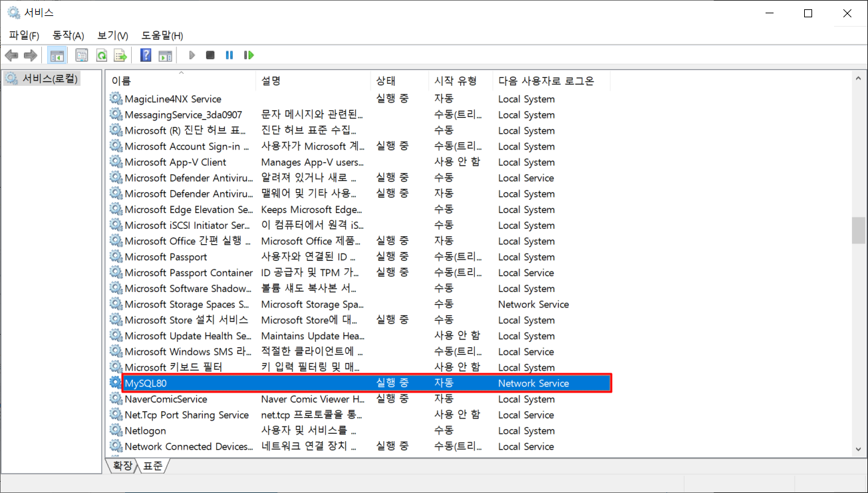
Task: Switch to the 표준 tab
Action: click(x=152, y=466)
